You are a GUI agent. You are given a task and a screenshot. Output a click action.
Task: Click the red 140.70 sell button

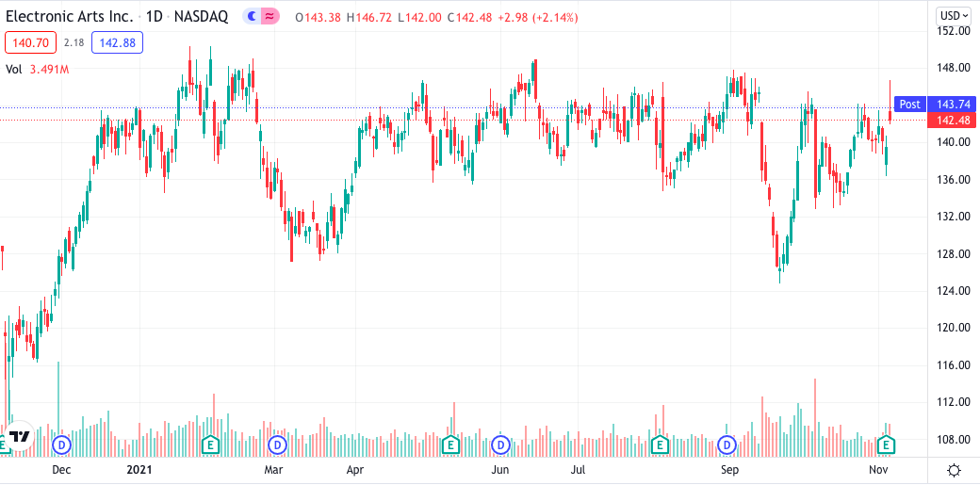30,42
